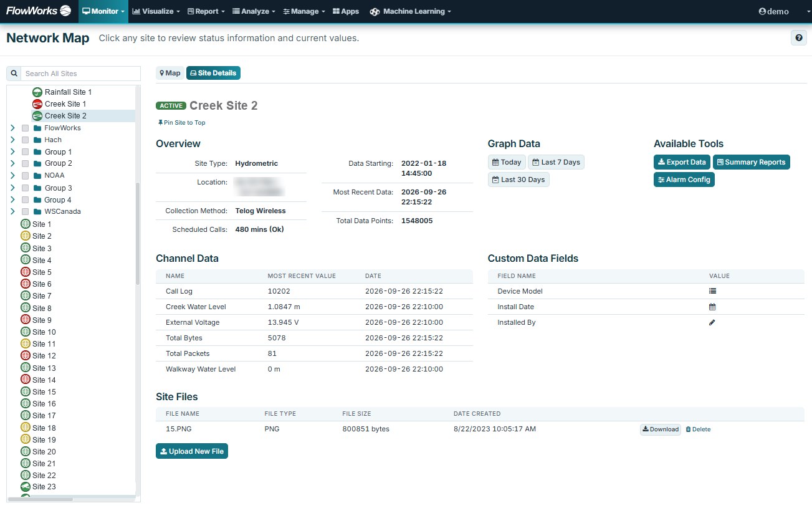This screenshot has height=513, width=812.
Task: Click Pin Site to Top link
Action: 182,123
